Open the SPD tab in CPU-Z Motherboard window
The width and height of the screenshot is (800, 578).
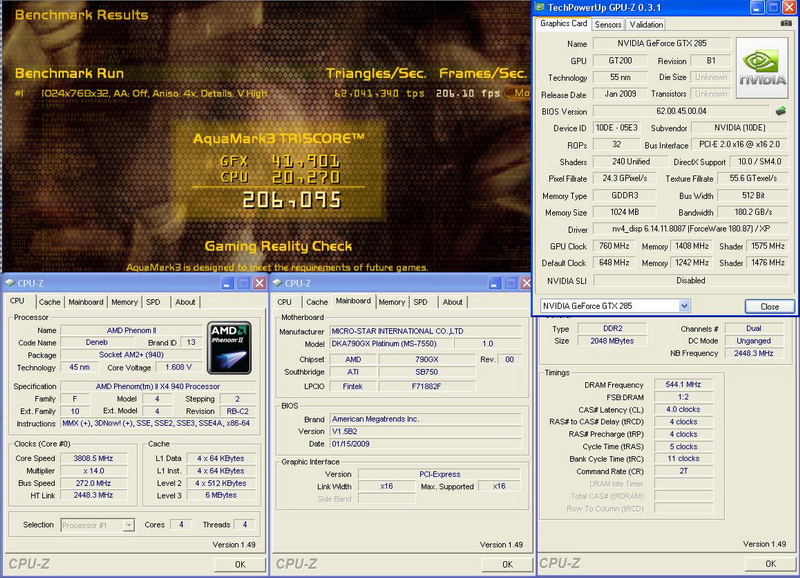[x=420, y=302]
